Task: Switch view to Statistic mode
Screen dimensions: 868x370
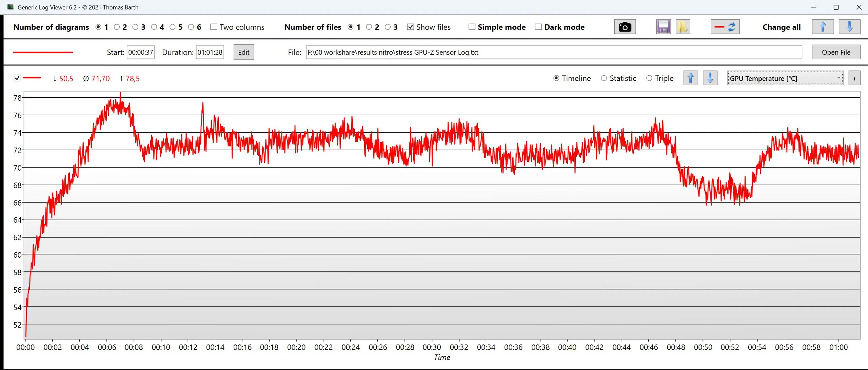Action: (604, 78)
